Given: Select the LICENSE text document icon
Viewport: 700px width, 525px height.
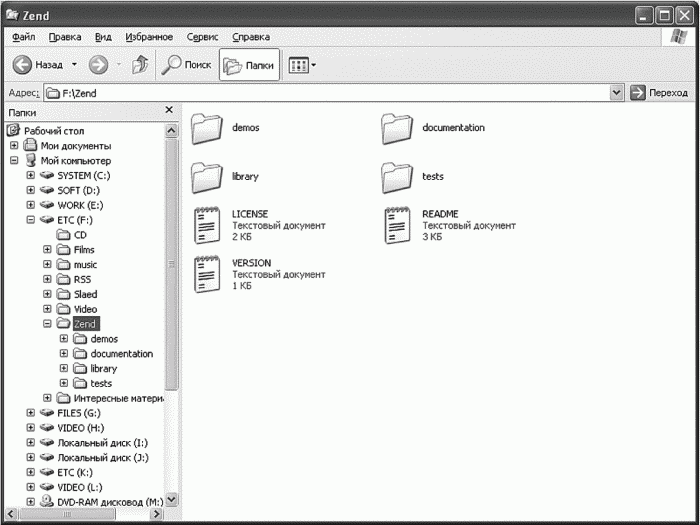Looking at the screenshot, I should [207, 225].
